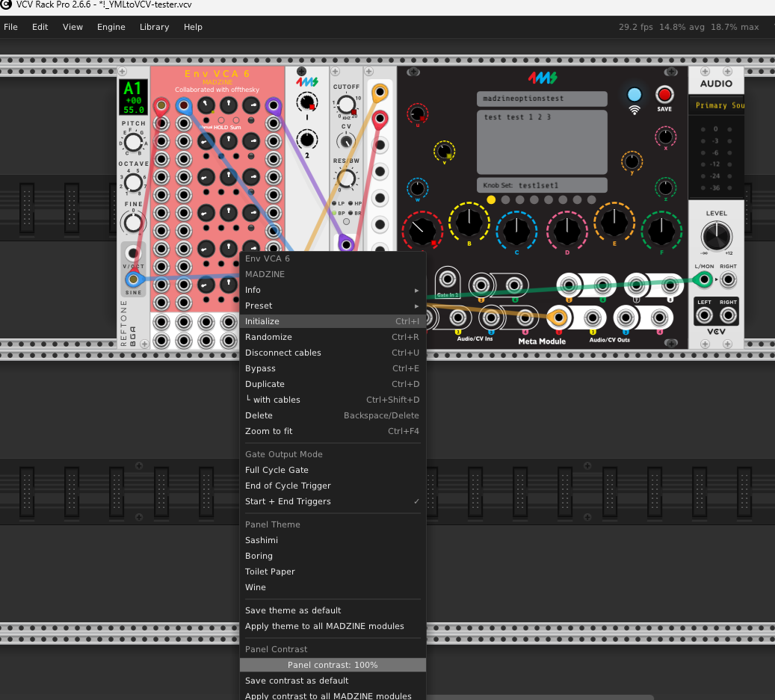Click the Gate In 1 jack
Image resolution: width=775 pixels, height=700 pixels.
tap(448, 280)
